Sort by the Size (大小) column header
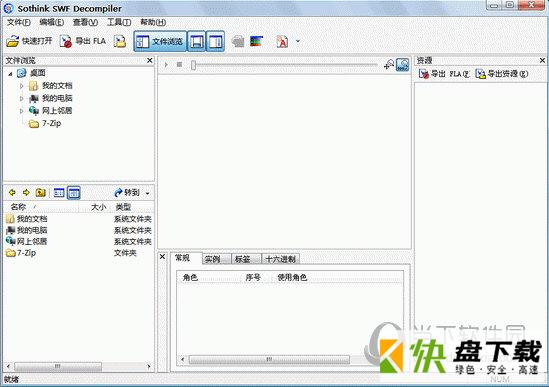This screenshot has width=549, height=387. (x=95, y=207)
